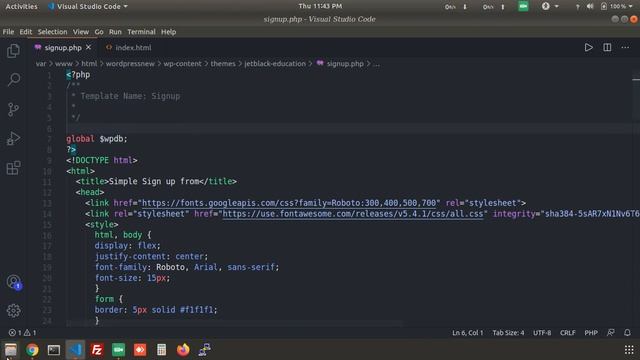Open the Help menu

(168, 32)
